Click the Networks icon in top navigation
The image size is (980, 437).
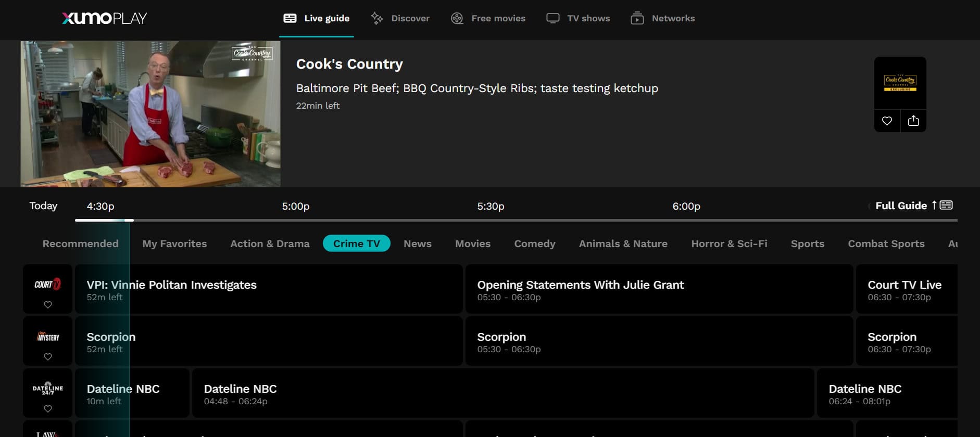637,18
